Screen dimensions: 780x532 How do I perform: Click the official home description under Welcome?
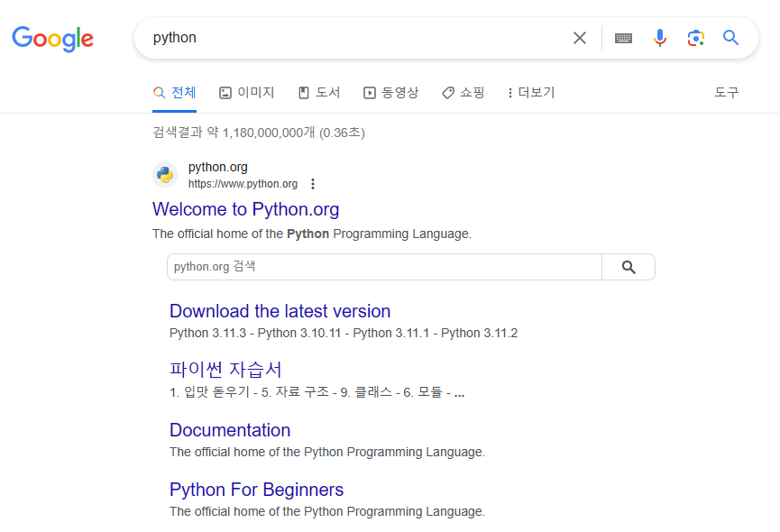click(x=312, y=234)
